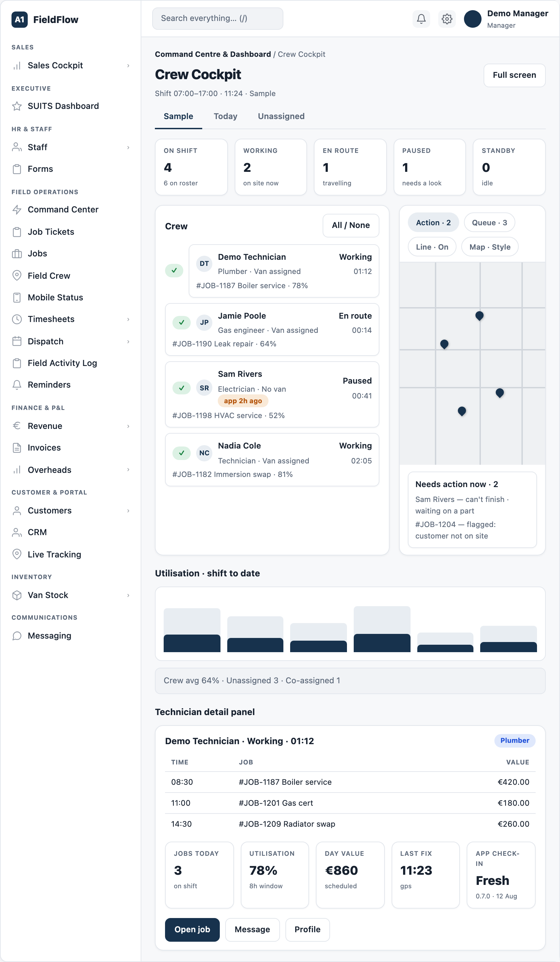Click the Mobile Status phone icon
Screen dimensions: 560x962
pos(17,297)
